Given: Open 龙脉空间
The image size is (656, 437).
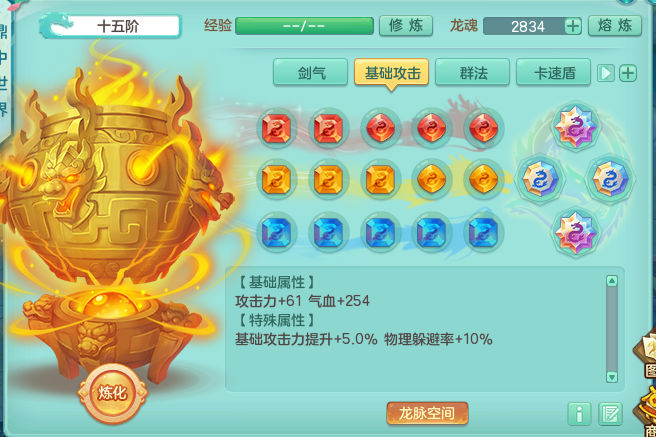Looking at the screenshot, I should coord(427,413).
